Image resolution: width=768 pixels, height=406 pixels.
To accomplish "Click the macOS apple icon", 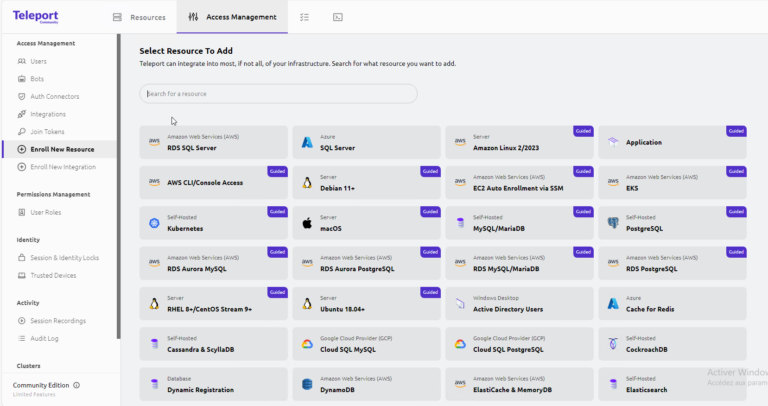I will 307,224.
